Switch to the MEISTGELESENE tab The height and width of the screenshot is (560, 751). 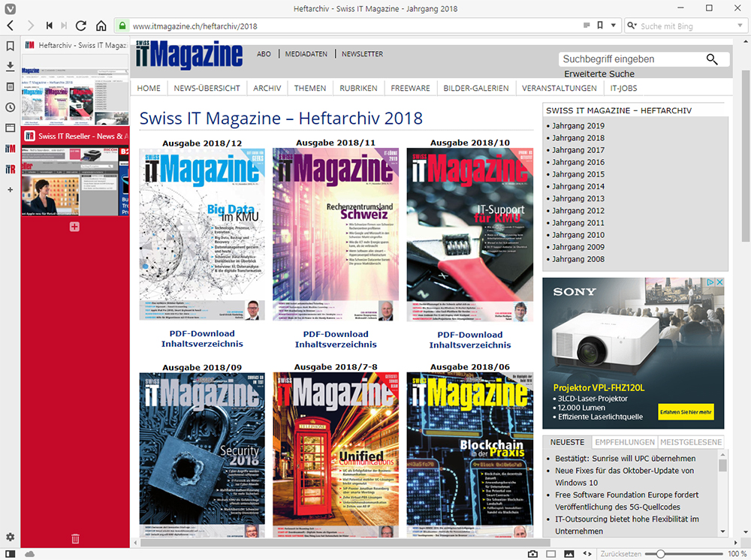coord(691,442)
